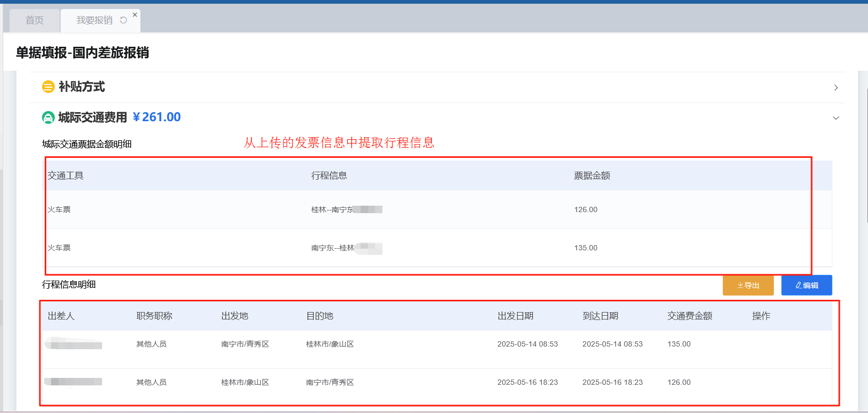Viewport: 868px width, 413px height.
Task: Click destination 桂林市/象山区 cell
Action: (x=330, y=344)
